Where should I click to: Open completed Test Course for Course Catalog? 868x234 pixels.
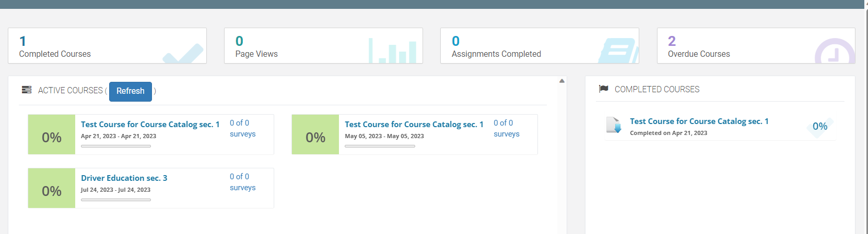699,121
